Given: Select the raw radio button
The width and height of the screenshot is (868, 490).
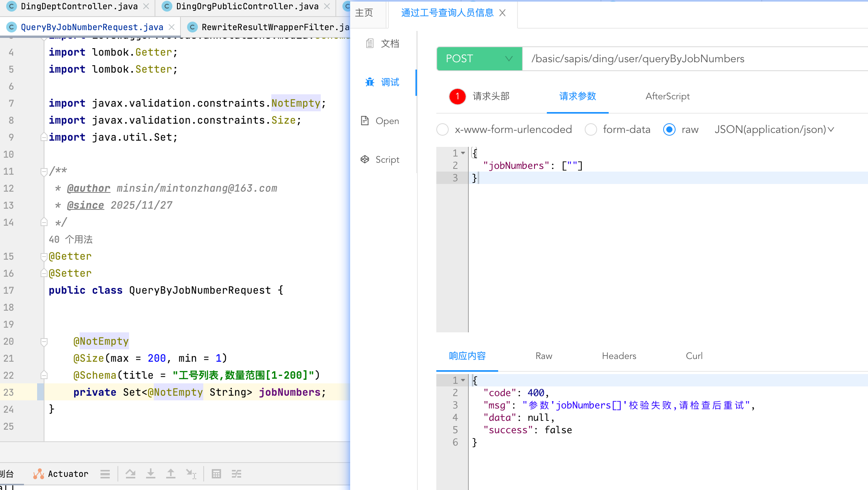Looking at the screenshot, I should tap(669, 129).
